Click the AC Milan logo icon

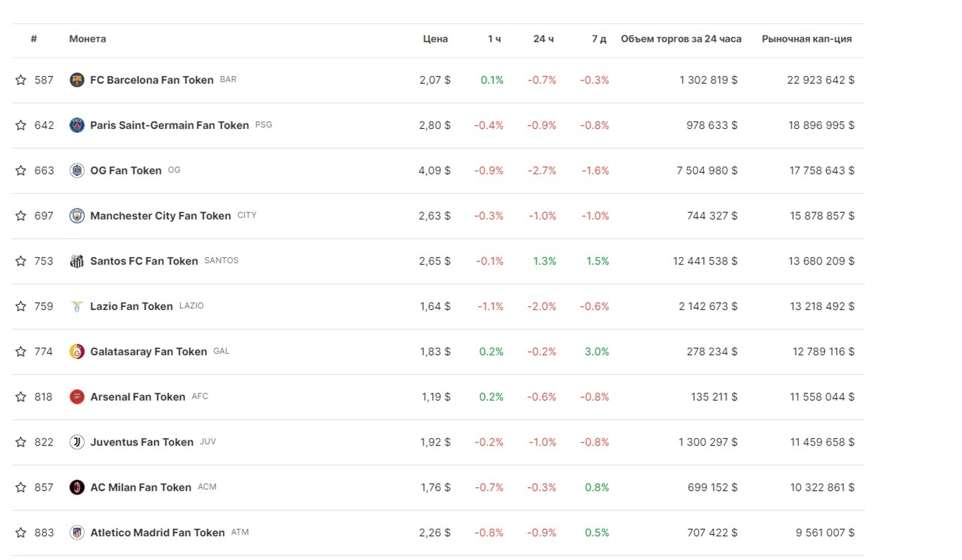click(77, 487)
